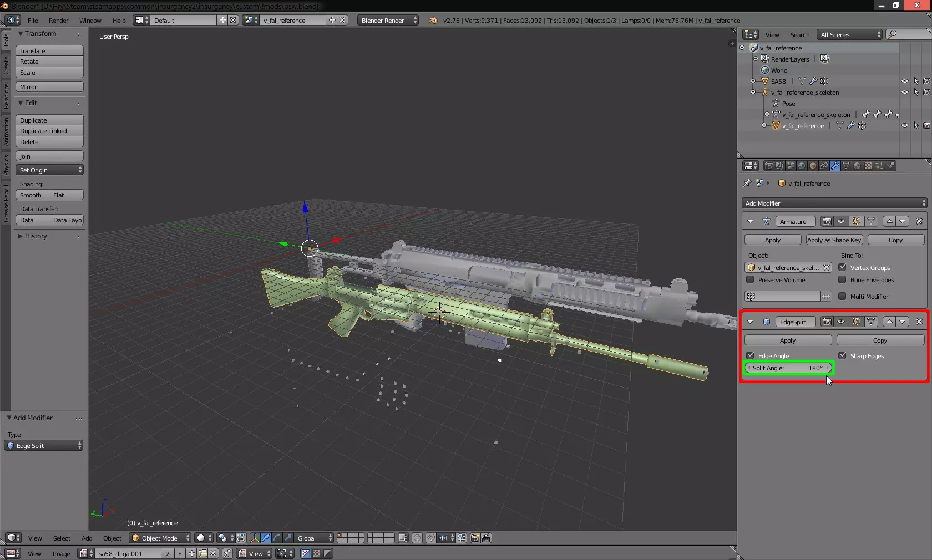
Task: Move the Armature modifier down with arrow icon
Action: click(x=903, y=221)
